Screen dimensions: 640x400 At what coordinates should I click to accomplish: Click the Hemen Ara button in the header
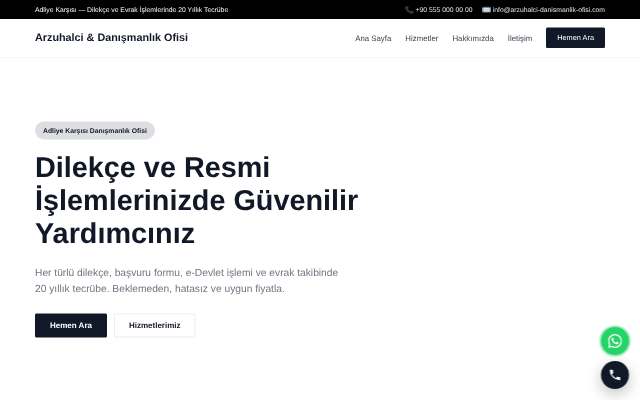click(575, 38)
